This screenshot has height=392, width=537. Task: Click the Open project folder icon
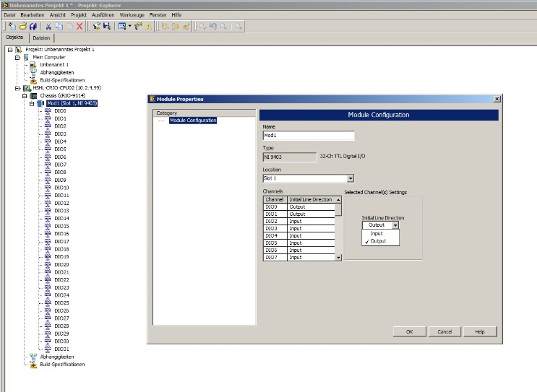point(22,26)
